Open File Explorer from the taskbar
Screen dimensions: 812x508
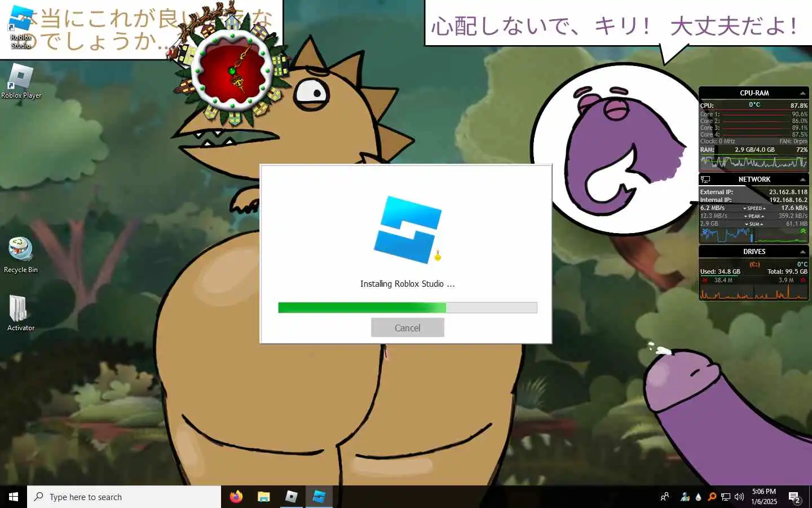(x=264, y=497)
